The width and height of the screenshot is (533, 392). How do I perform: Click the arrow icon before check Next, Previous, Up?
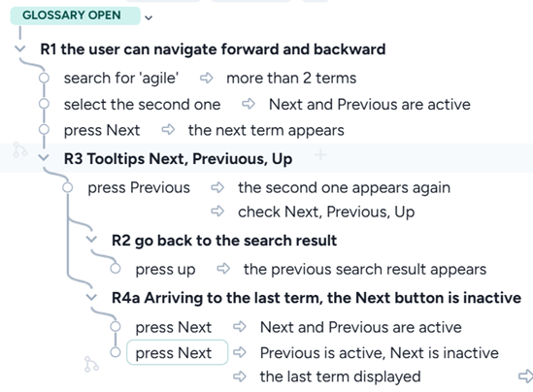[217, 212]
